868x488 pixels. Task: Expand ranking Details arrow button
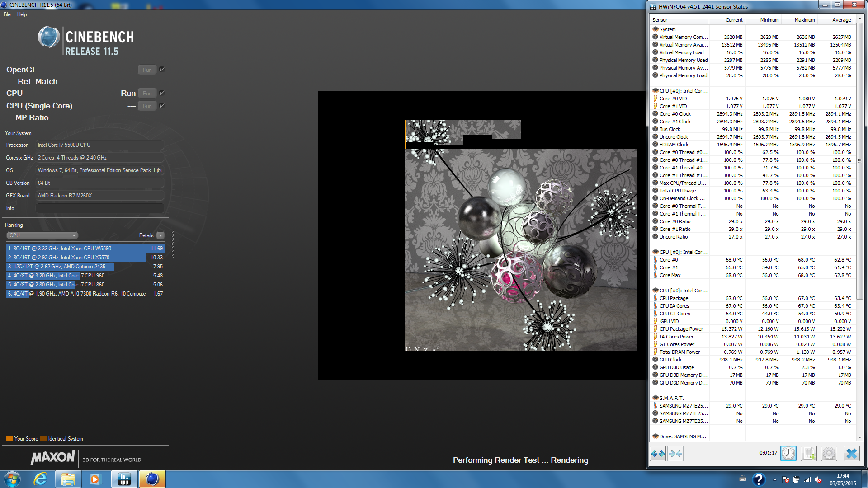click(160, 235)
